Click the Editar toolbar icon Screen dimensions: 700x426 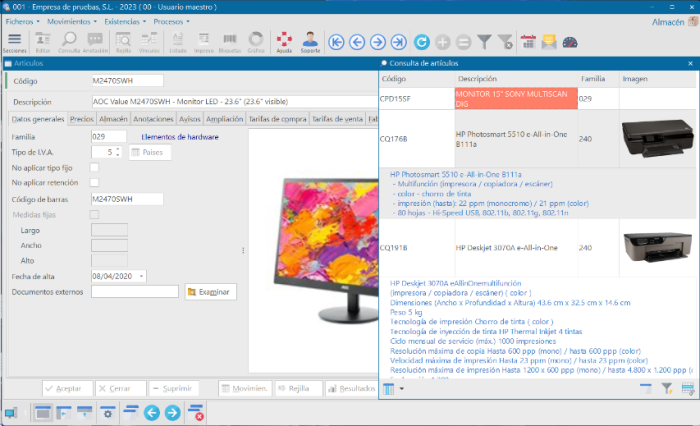pos(43,42)
